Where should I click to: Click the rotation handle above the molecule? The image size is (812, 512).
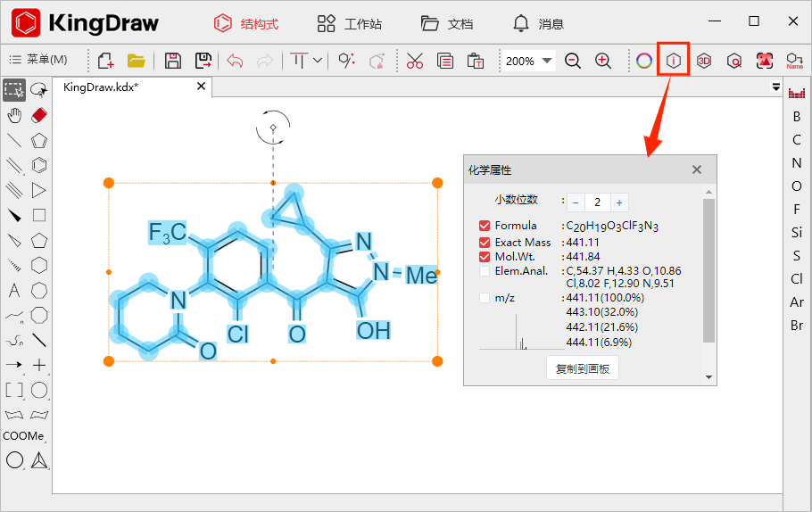pos(273,127)
